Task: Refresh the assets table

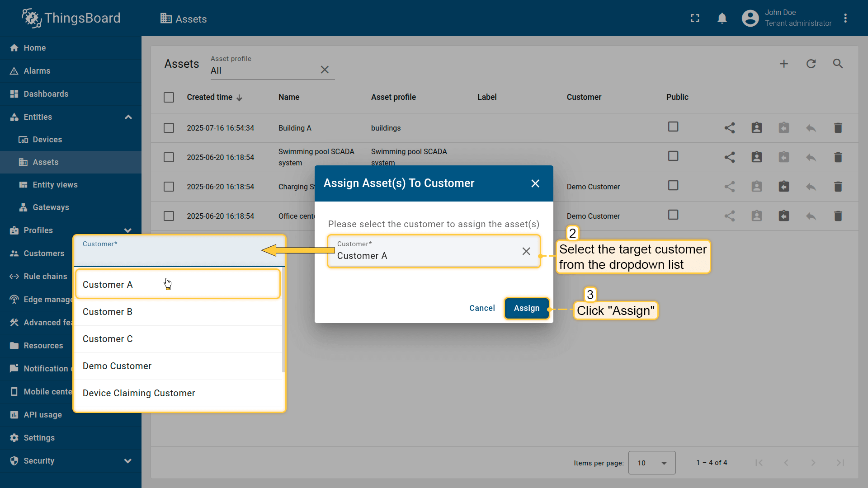Action: 811,64
